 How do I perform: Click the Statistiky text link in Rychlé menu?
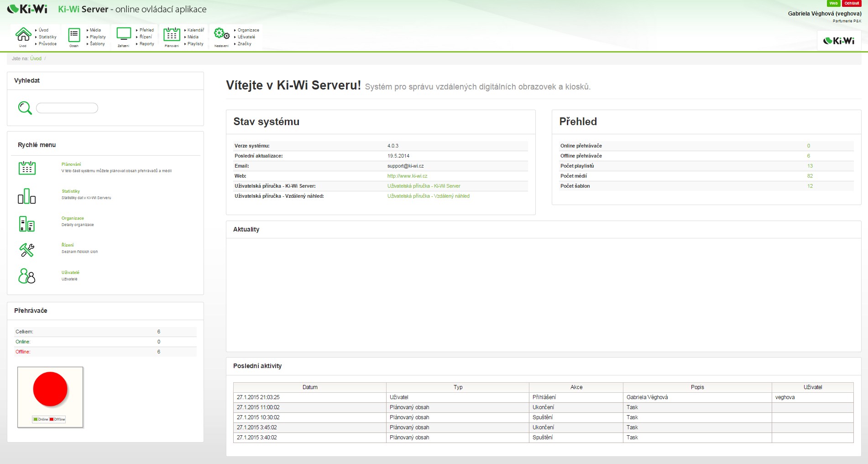click(x=71, y=191)
